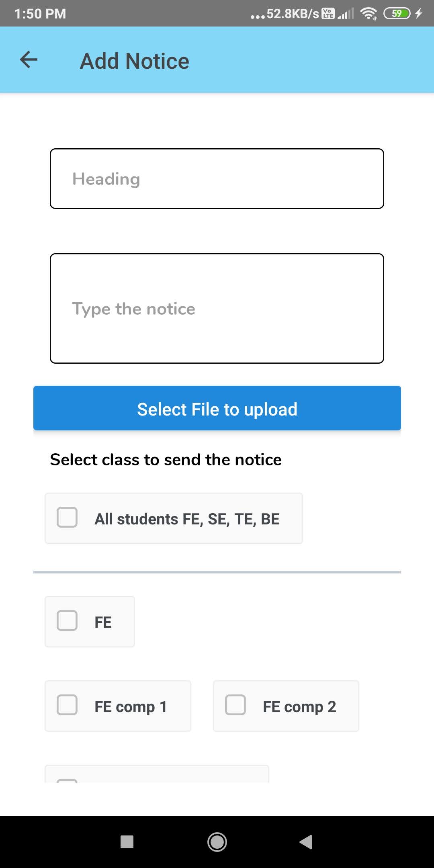Tap the back arrow beside Add Notice
The image size is (434, 868).
28,59
